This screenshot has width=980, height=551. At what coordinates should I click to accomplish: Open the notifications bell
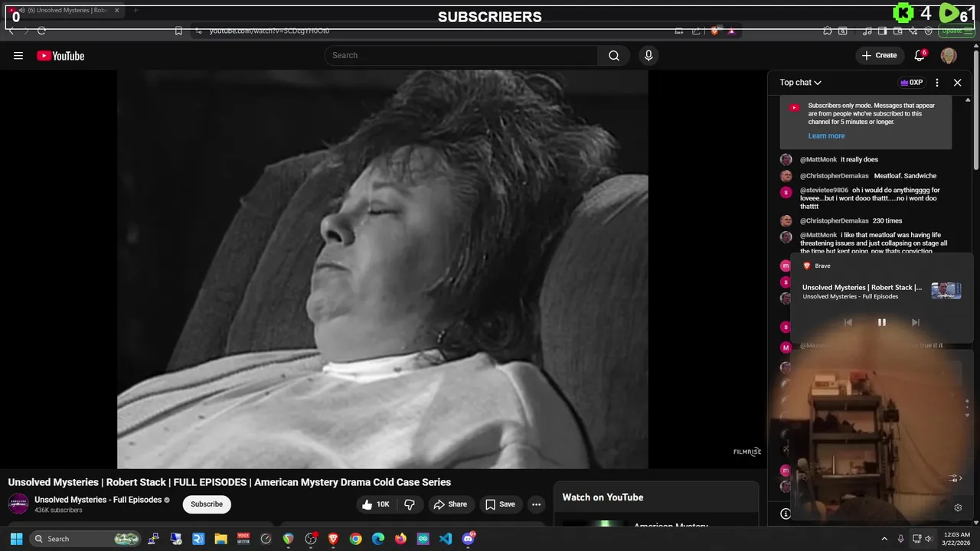click(920, 55)
